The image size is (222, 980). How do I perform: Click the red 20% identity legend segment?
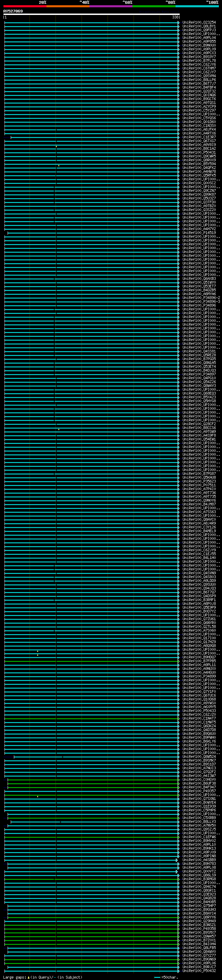point(25,6)
